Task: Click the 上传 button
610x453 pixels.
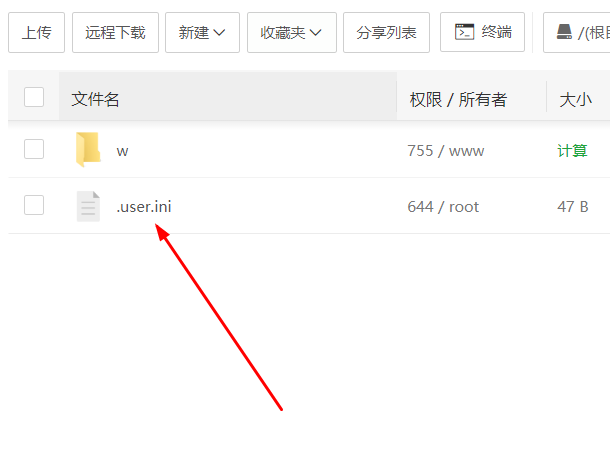Action: tap(37, 32)
